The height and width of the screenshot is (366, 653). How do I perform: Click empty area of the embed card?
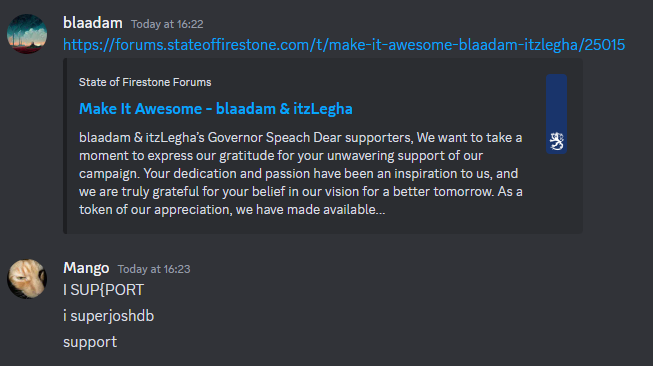[x=554, y=196]
